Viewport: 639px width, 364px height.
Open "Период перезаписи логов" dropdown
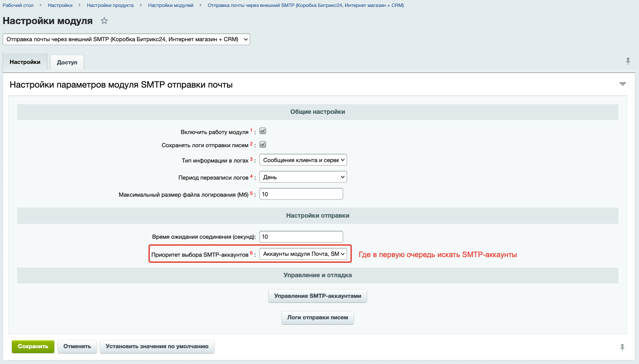[x=303, y=177]
